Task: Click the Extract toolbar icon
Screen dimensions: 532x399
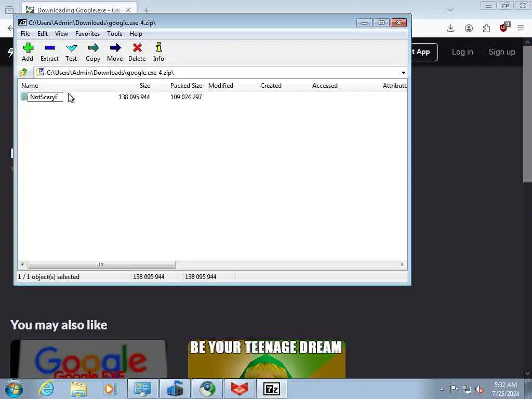Action: pyautogui.click(x=49, y=51)
